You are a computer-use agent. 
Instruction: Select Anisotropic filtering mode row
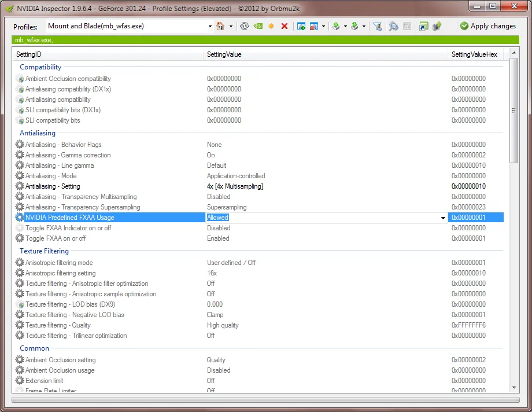click(259, 263)
